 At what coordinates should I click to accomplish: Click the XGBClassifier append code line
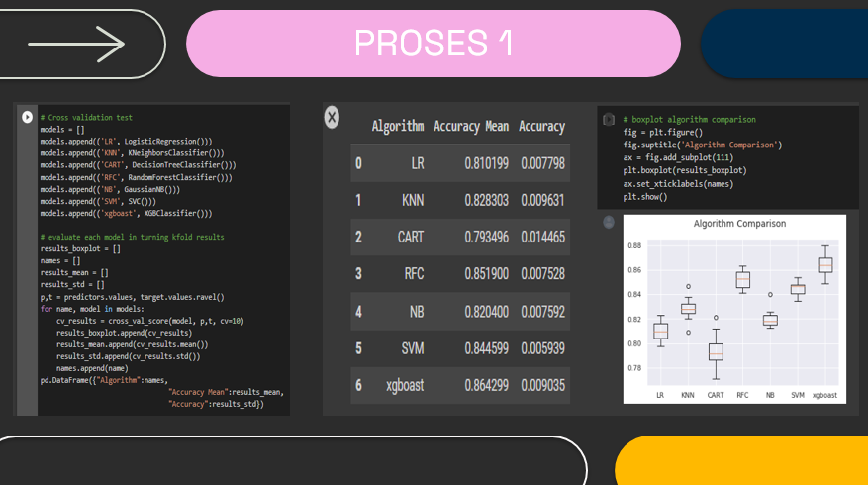click(126, 213)
